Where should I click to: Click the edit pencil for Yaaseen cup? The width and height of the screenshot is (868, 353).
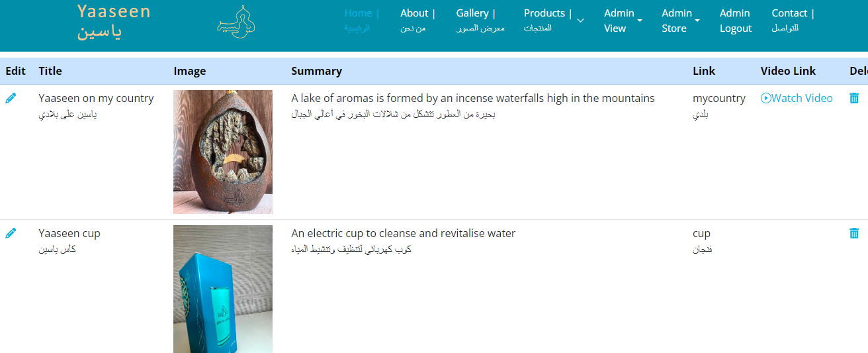point(11,233)
